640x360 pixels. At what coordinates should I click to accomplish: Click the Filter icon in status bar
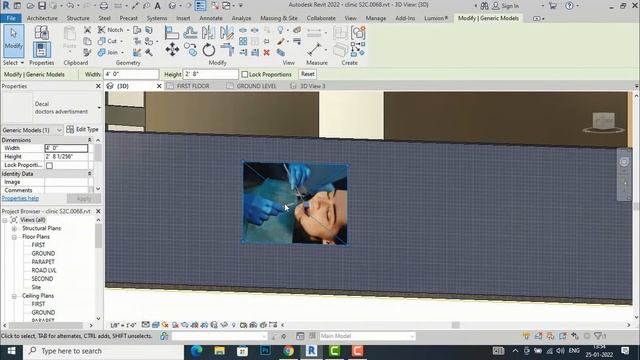click(x=599, y=336)
